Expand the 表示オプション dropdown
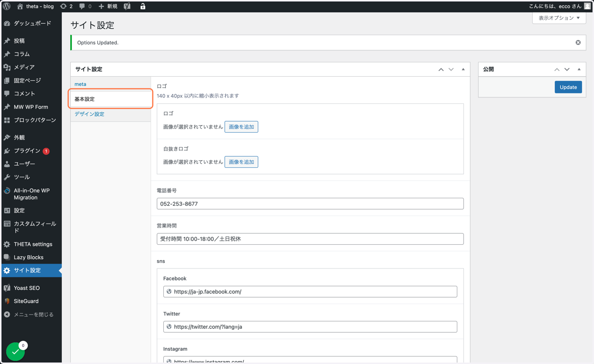The image size is (594, 364). pyautogui.click(x=559, y=18)
